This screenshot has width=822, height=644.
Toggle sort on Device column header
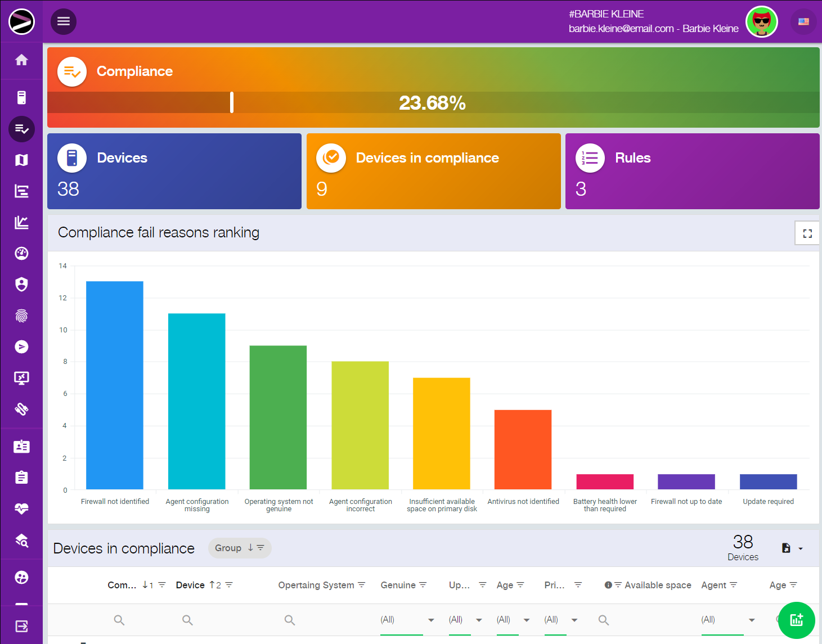pyautogui.click(x=190, y=585)
